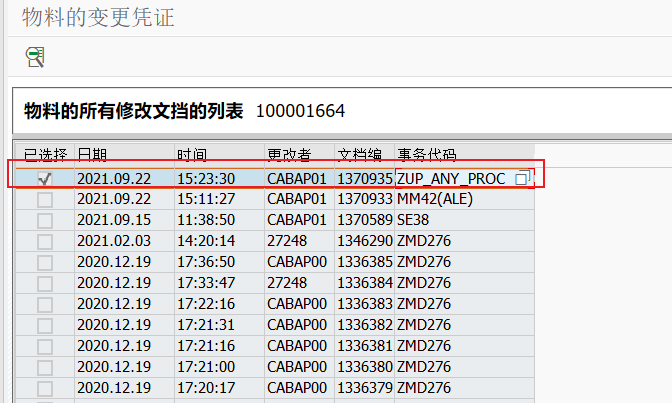Image resolution: width=672 pixels, height=403 pixels.
Task: Click the time 17:33:47
Action: click(206, 283)
